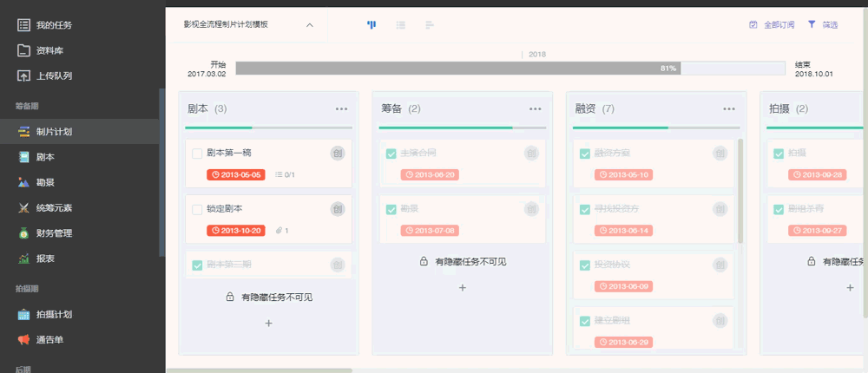Image resolution: width=868 pixels, height=373 pixels.
Task: Add a task in the 筹备 column
Action: 463,287
